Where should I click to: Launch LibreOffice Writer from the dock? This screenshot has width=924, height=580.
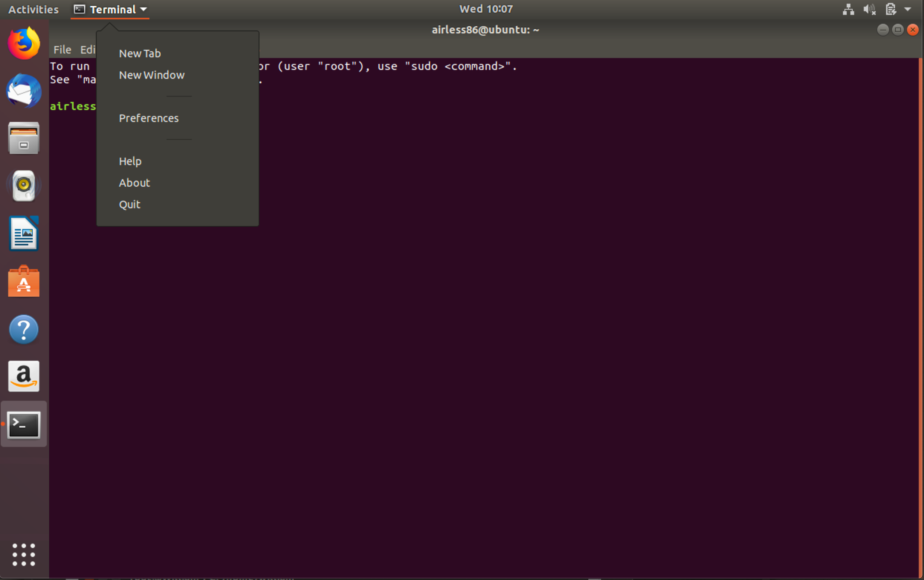[x=24, y=233]
